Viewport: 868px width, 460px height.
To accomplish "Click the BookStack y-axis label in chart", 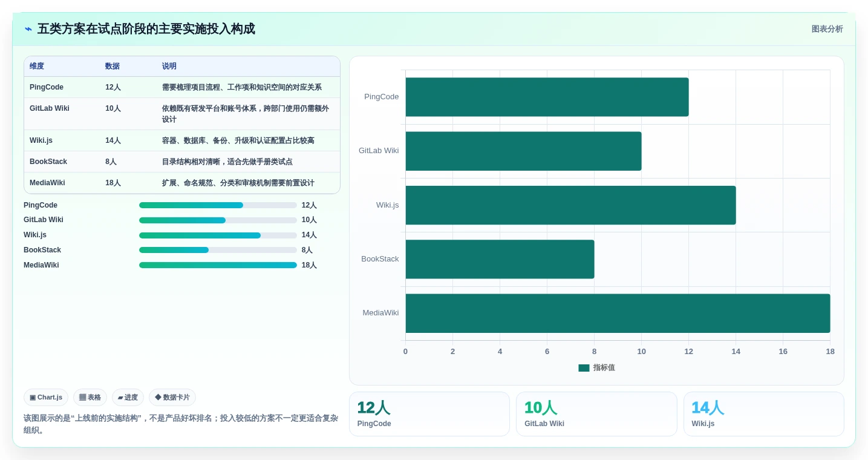I will [380, 259].
